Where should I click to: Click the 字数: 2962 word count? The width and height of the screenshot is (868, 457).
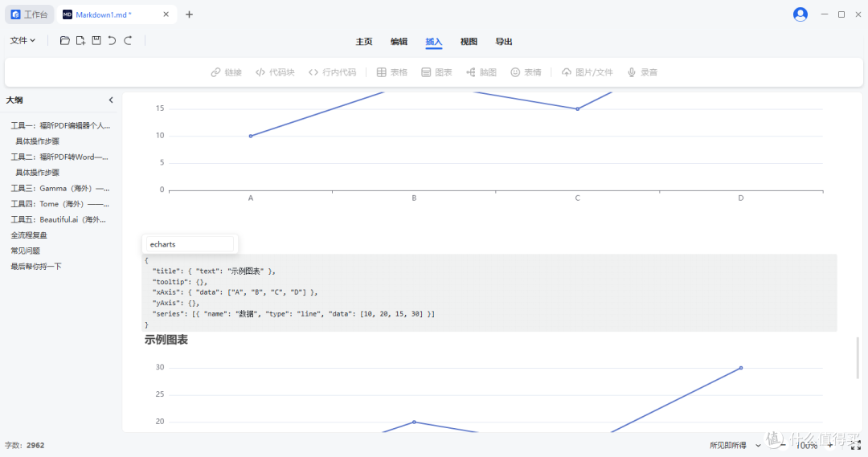click(24, 446)
